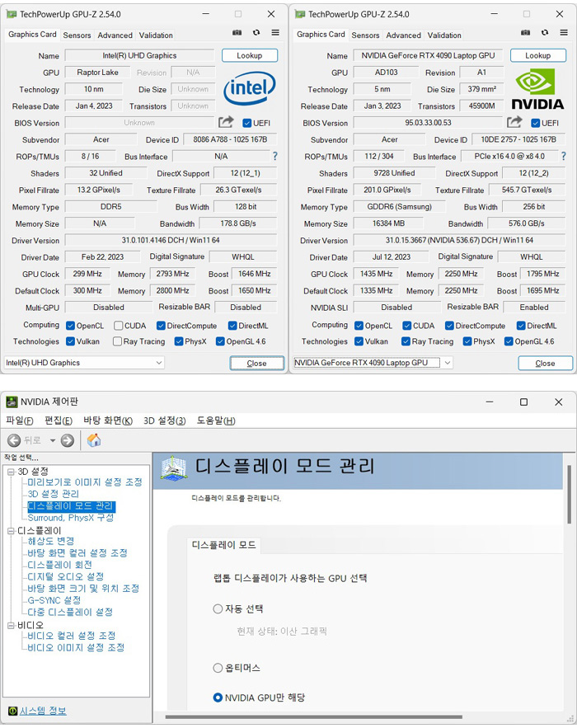Click the GPU-Z app icon in NVIDIA window title
This screenshot has height=728, width=577.
(300, 14)
